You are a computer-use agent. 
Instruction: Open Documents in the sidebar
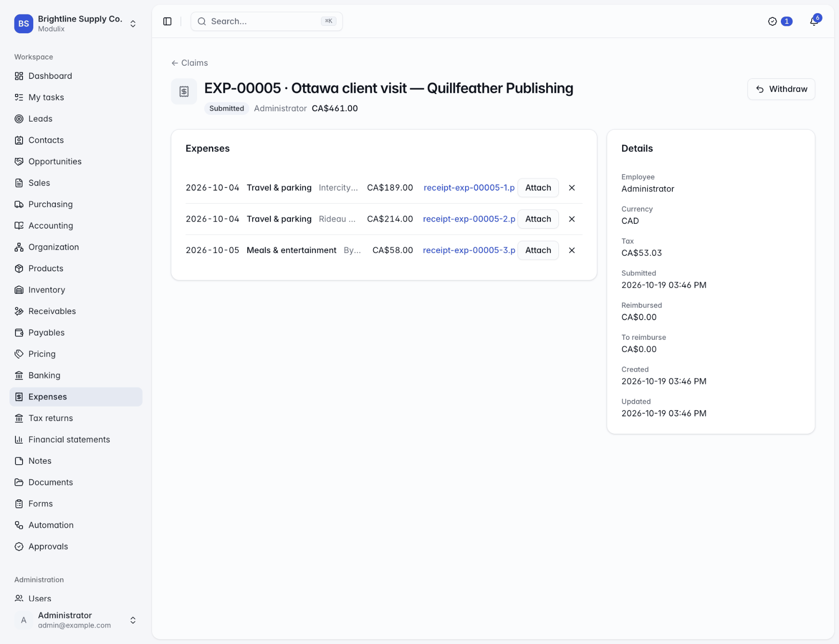click(76, 482)
